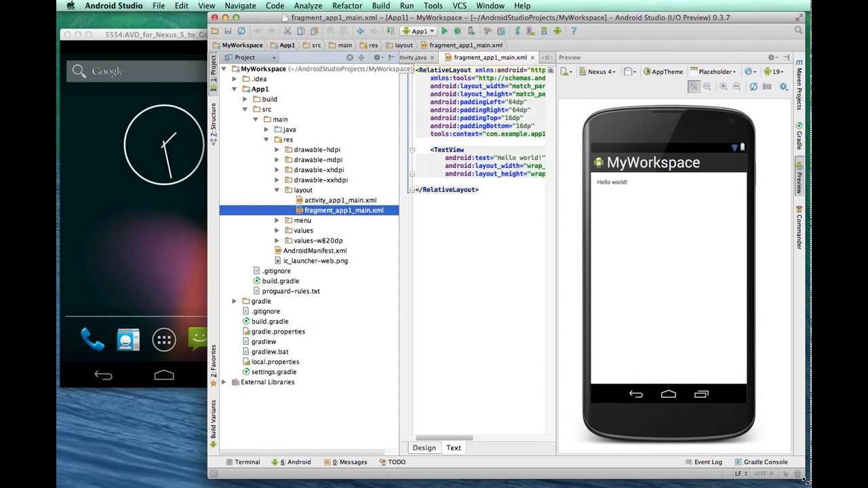Start debugging with the bug icon
The image size is (868, 488).
pyautogui.click(x=458, y=31)
